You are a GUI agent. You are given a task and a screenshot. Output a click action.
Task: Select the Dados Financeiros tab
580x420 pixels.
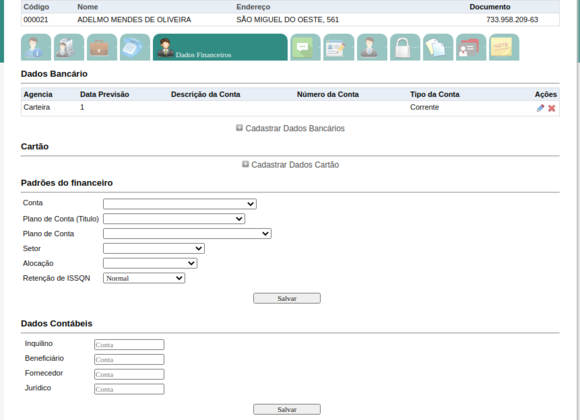220,47
